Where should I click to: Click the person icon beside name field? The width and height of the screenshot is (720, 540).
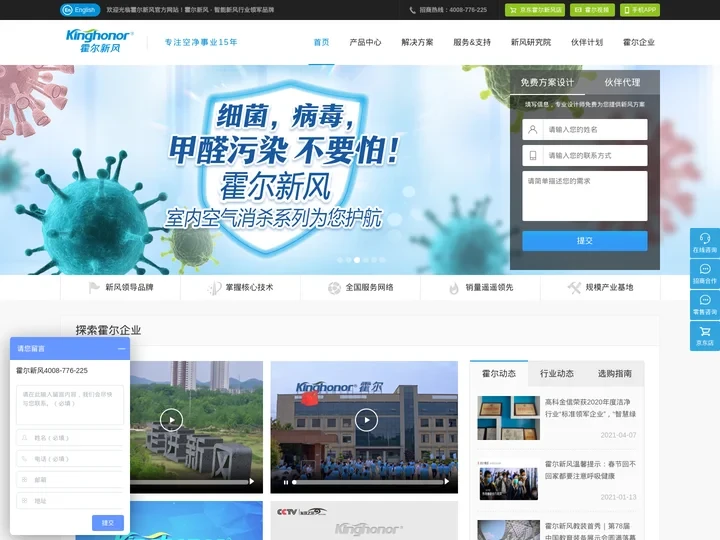(x=533, y=129)
